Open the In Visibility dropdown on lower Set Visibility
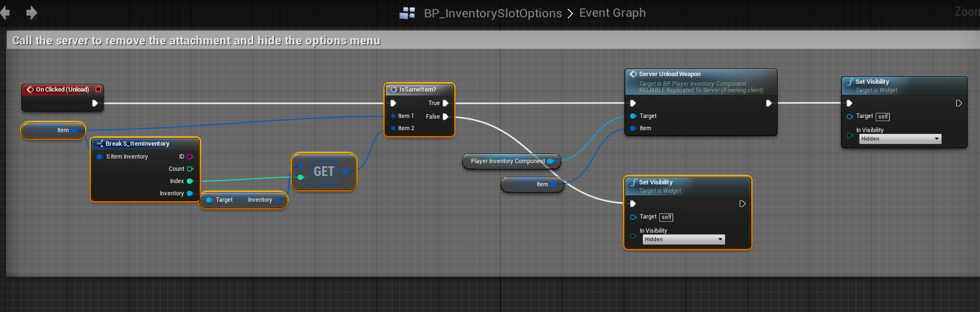The width and height of the screenshot is (980, 312). coord(683,239)
